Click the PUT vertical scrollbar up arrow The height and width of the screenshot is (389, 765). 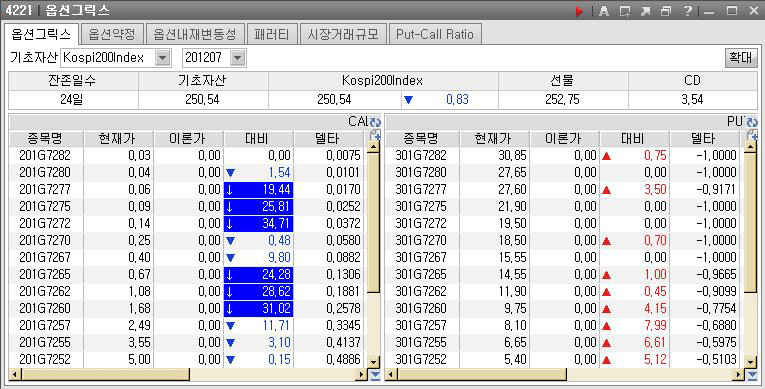(x=751, y=147)
